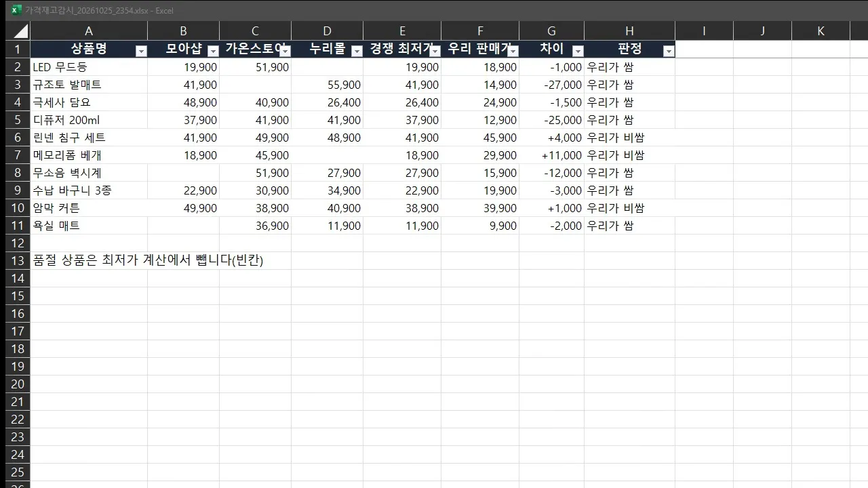This screenshot has height=488, width=868.
Task: Open the 누리몰 filter dropdown
Action: pyautogui.click(x=357, y=51)
